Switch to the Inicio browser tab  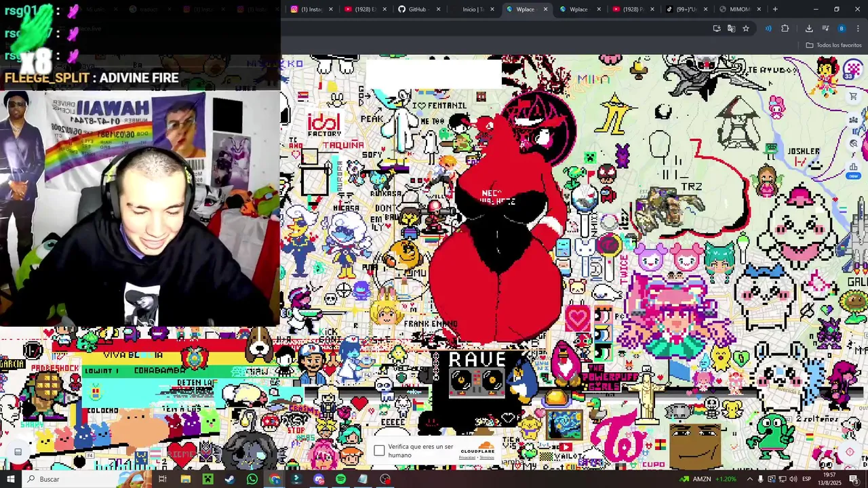[473, 9]
